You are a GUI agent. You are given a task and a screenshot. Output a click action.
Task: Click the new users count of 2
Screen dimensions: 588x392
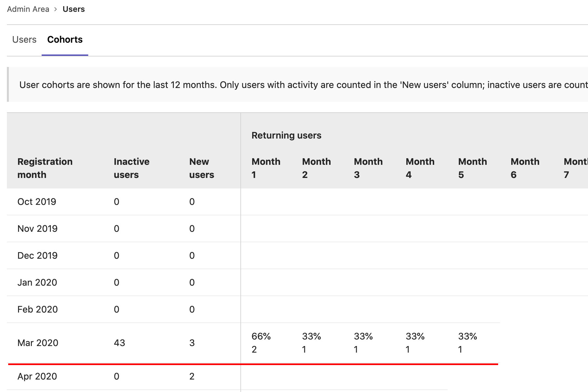coord(193,376)
